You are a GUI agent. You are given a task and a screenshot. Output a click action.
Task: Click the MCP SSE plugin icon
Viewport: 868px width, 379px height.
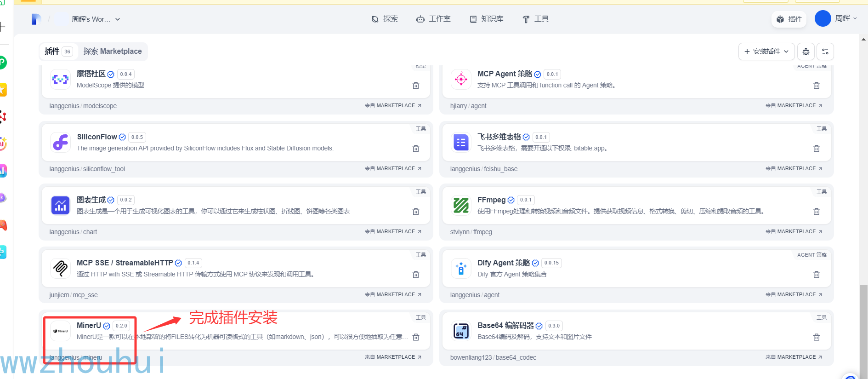coord(60,268)
